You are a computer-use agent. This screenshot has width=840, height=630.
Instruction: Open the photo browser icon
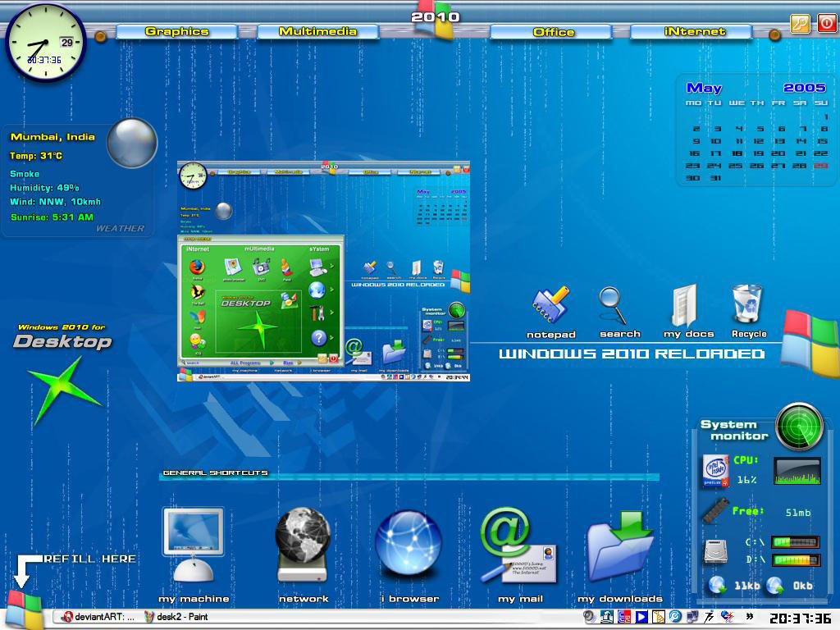coord(232,267)
